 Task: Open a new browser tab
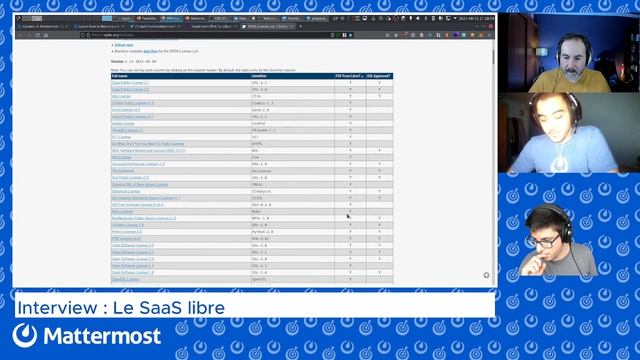[301, 26]
